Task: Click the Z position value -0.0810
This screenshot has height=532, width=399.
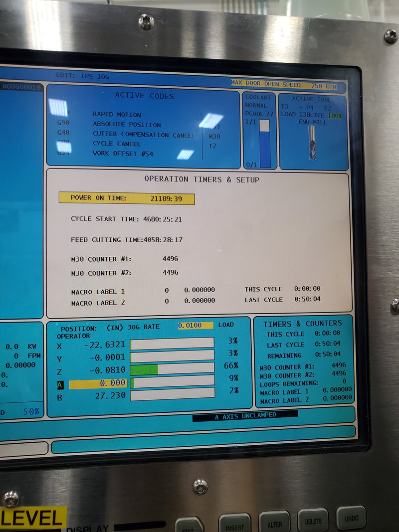Action: pos(107,370)
